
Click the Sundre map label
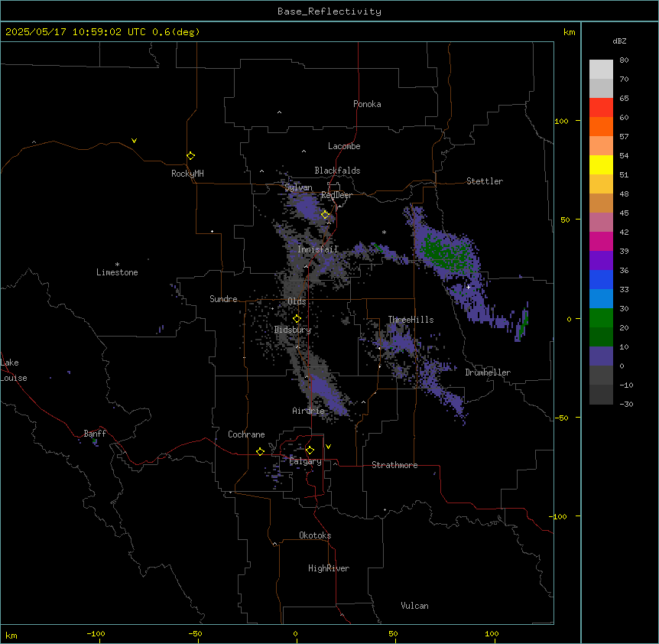pyautogui.click(x=223, y=299)
